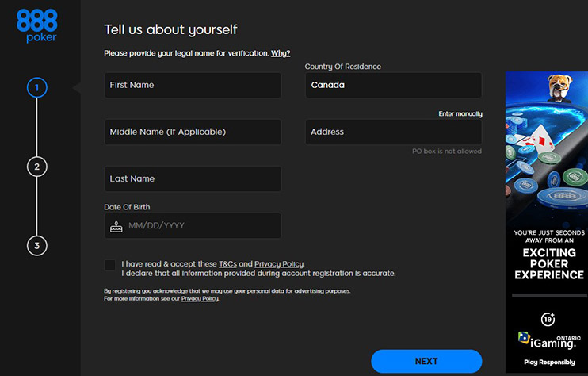
Task: Click the Enter manually link
Action: pyautogui.click(x=460, y=114)
